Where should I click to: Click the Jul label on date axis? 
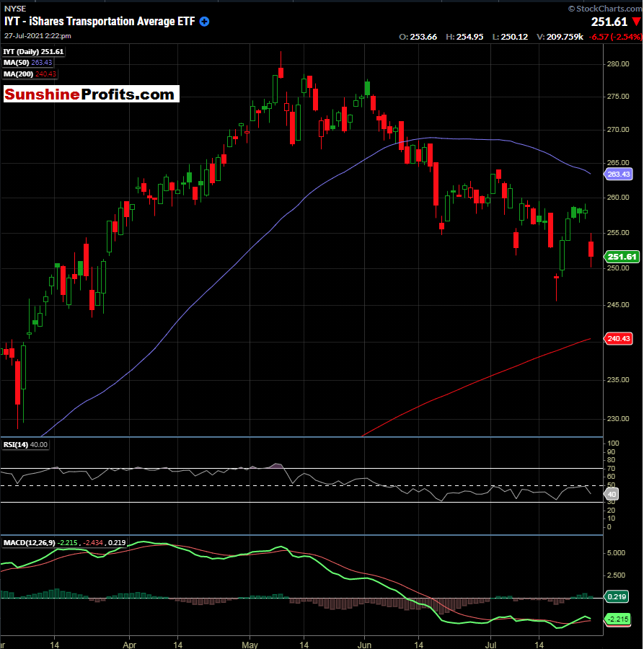click(491, 645)
